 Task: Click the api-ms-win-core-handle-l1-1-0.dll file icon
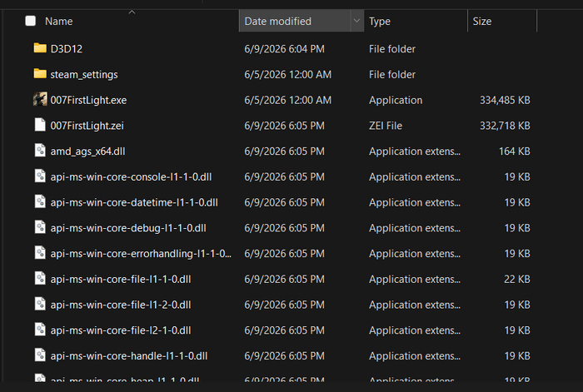pos(40,355)
